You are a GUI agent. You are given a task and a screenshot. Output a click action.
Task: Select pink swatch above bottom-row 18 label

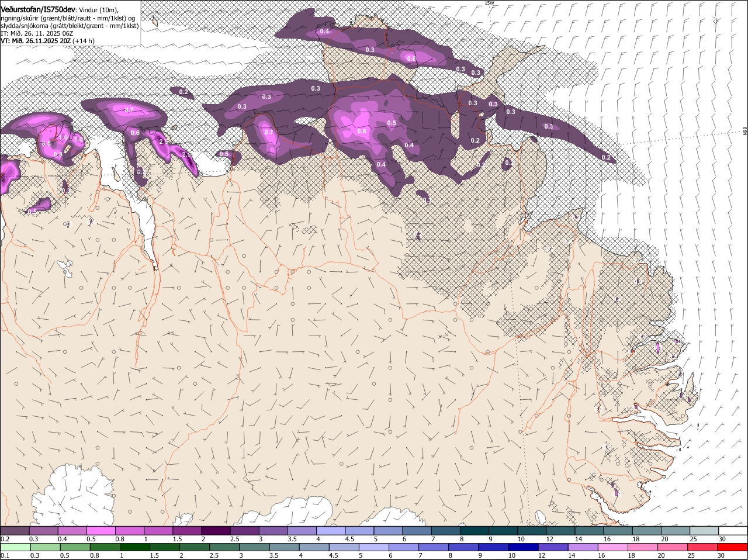(643, 548)
